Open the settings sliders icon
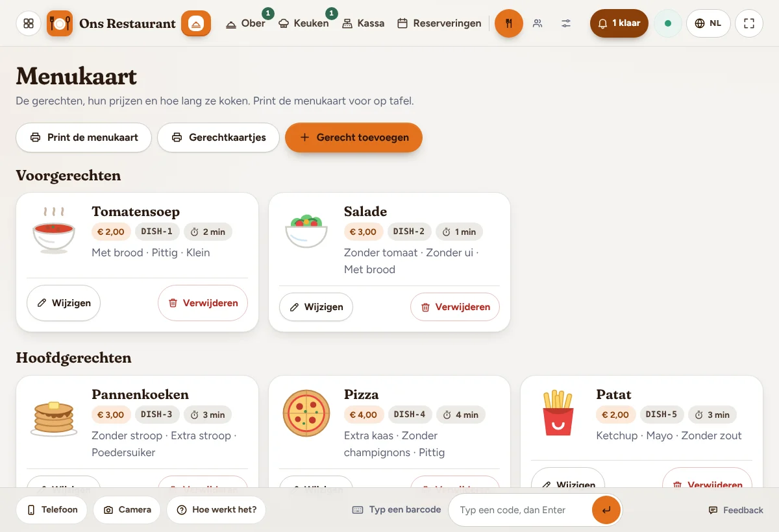 [x=567, y=23]
